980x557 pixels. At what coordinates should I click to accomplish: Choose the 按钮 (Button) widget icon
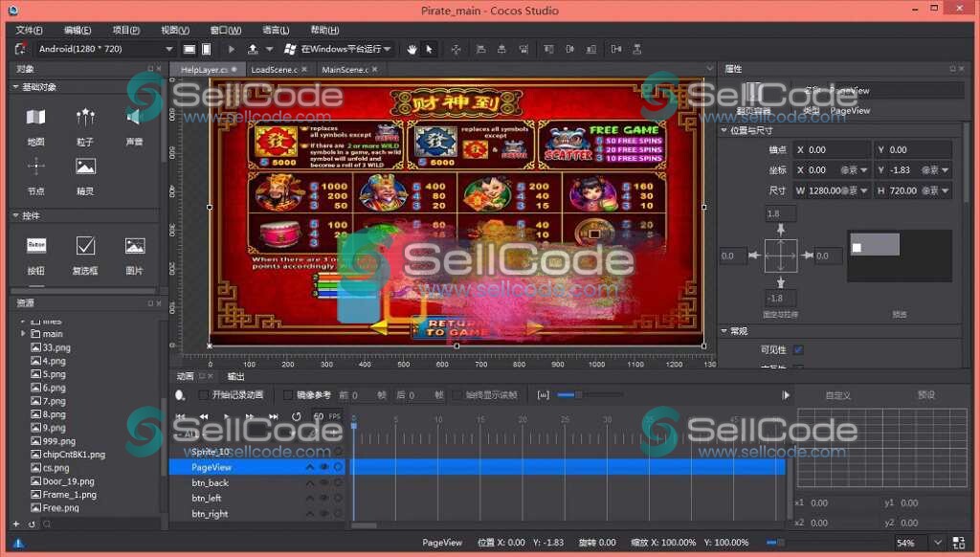[35, 246]
